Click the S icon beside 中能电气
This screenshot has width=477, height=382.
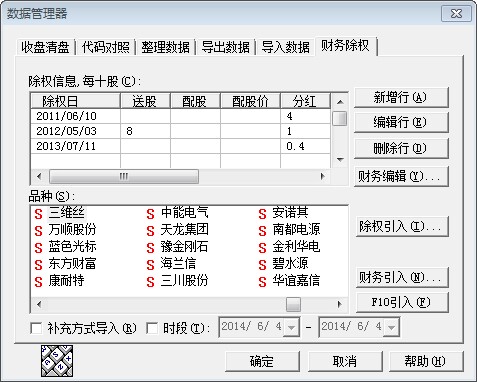[151, 214]
